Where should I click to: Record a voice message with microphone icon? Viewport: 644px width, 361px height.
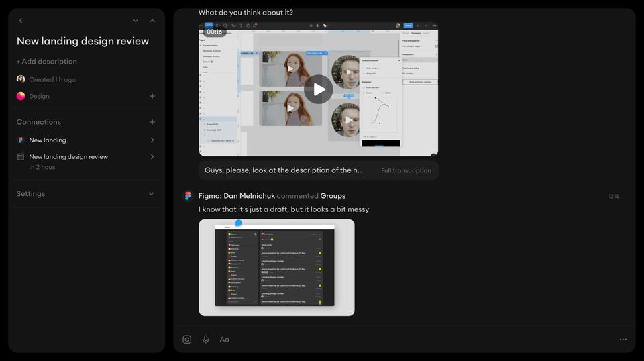[206, 340]
